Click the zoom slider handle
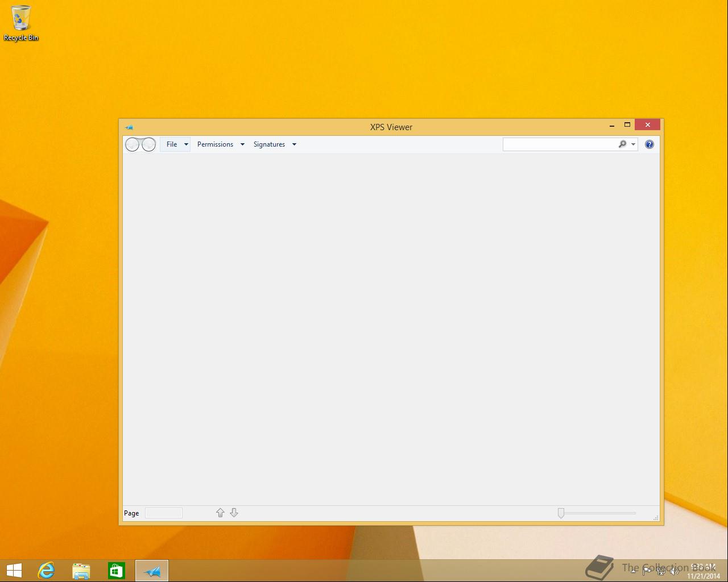The height and width of the screenshot is (582, 728). 561,513
